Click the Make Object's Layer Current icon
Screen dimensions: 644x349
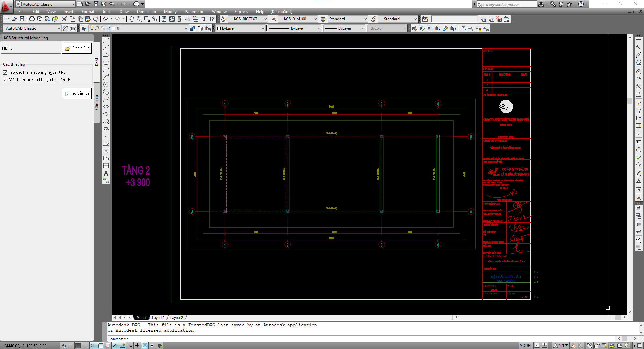(193, 28)
